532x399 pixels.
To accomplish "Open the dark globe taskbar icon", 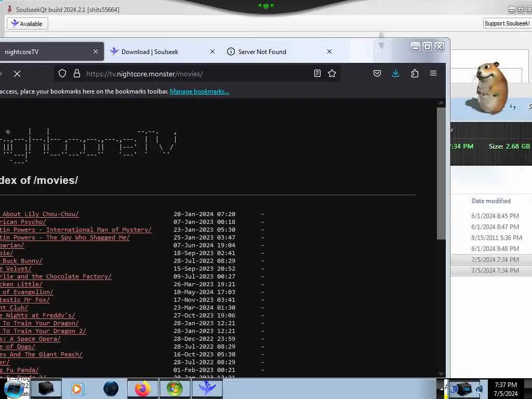I will click(x=111, y=389).
